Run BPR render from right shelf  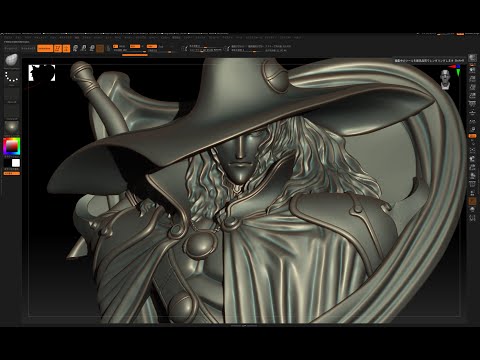(x=472, y=58)
